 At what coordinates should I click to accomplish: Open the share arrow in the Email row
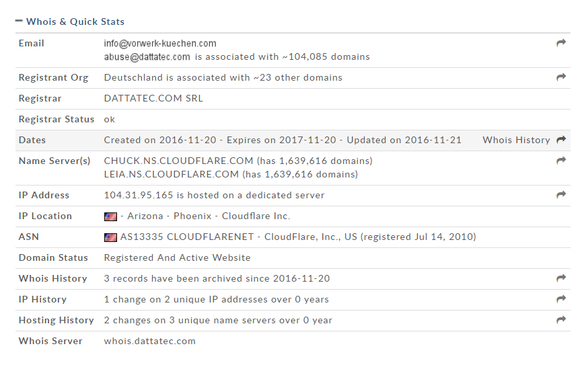click(x=561, y=43)
